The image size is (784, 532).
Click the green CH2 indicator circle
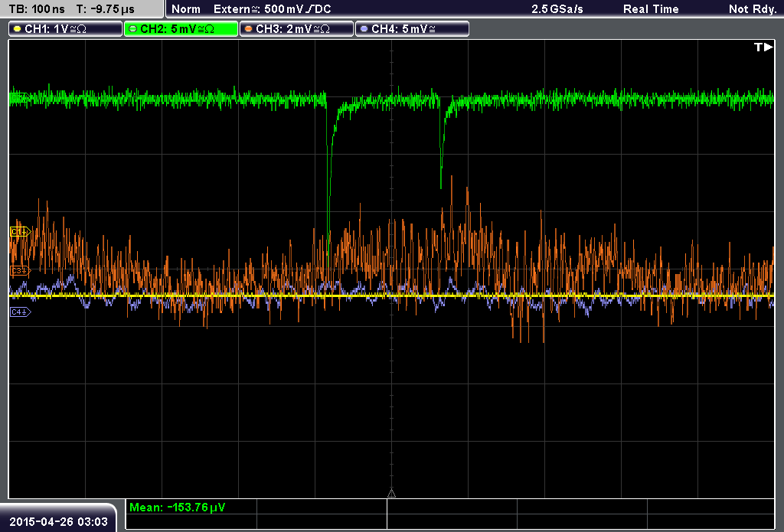pos(132,29)
